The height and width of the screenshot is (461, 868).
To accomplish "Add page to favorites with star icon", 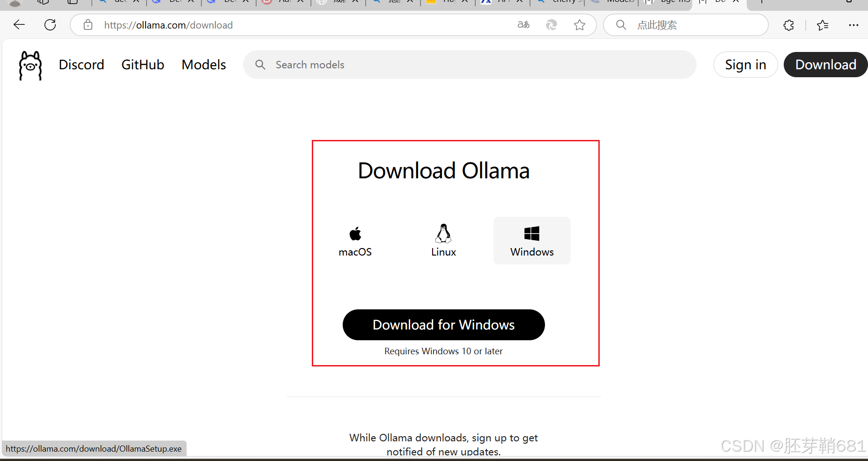I will coord(580,25).
